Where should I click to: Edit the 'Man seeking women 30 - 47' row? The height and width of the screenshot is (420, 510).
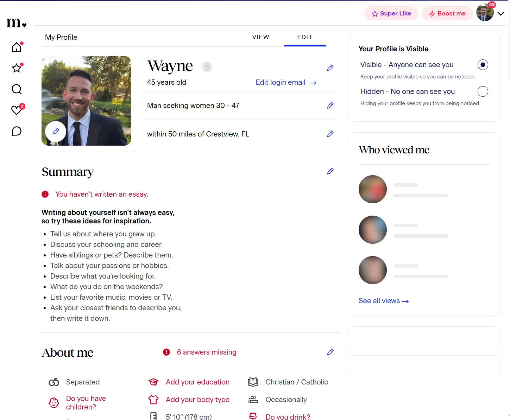(330, 105)
